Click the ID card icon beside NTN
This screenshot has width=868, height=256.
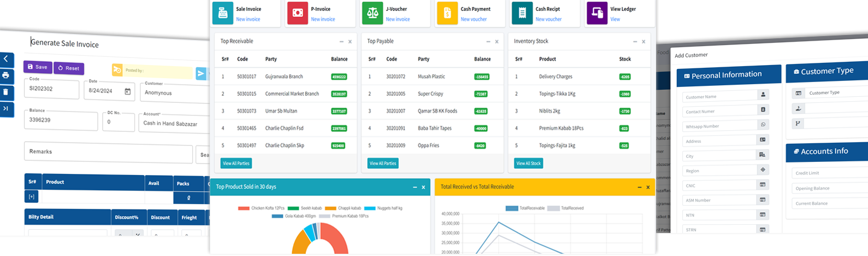pos(763,214)
